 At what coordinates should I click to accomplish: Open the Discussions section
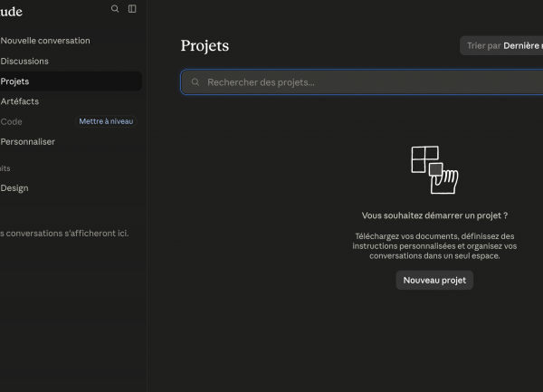(24, 61)
